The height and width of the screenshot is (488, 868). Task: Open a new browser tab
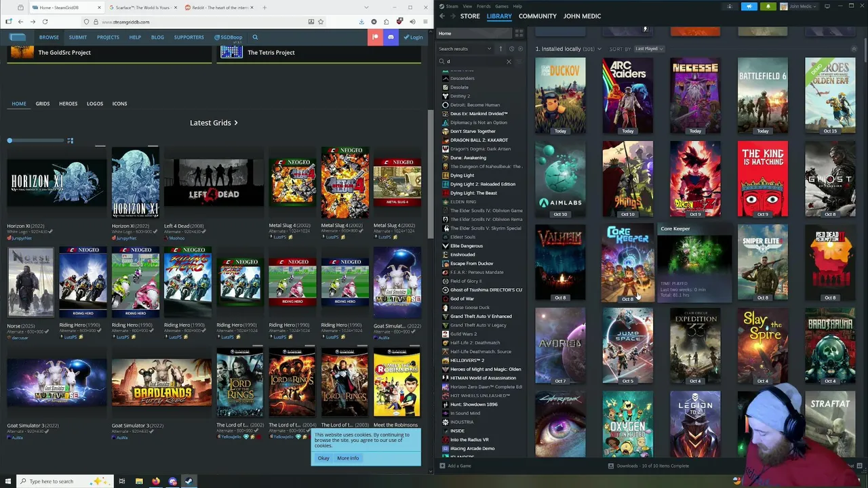264,7
